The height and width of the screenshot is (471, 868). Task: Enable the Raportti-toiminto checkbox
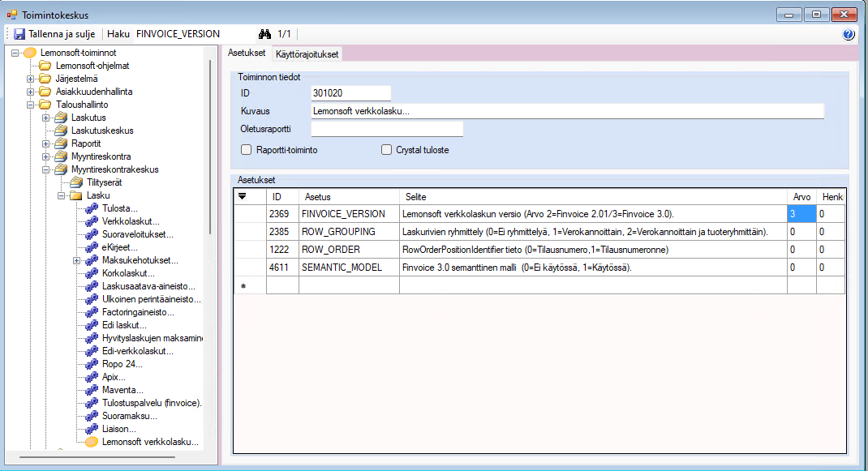(247, 150)
